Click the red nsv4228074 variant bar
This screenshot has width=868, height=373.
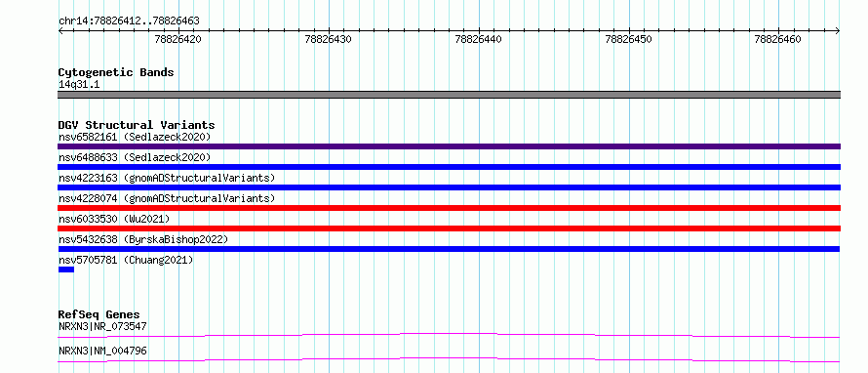pyautogui.click(x=449, y=208)
